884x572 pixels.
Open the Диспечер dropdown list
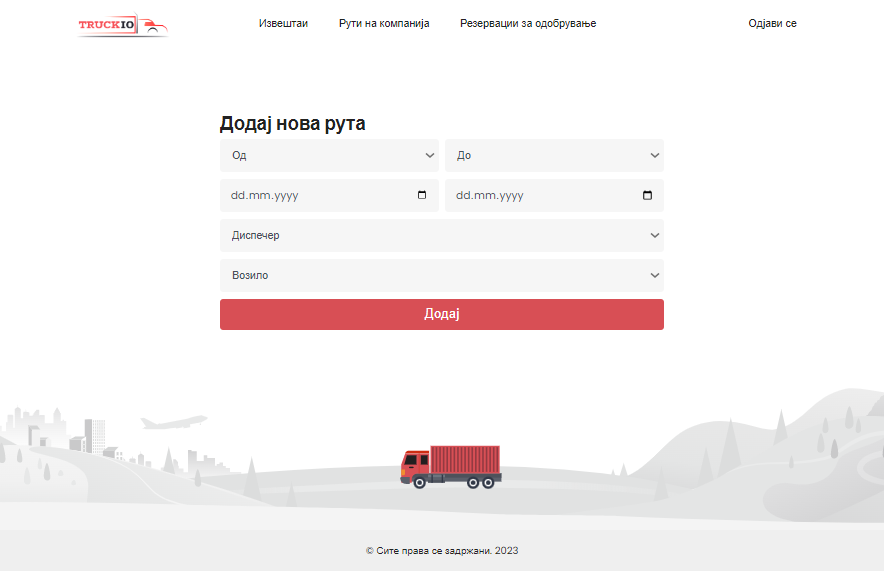[x=441, y=236]
